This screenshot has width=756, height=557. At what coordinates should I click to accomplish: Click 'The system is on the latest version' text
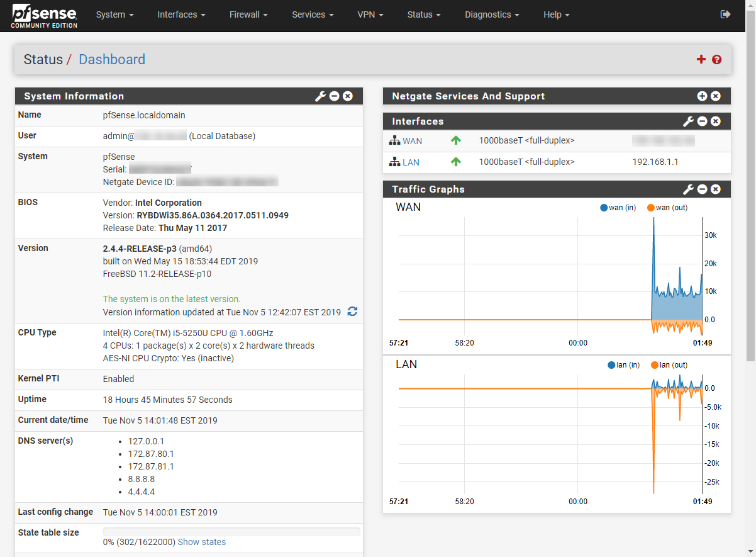(x=172, y=299)
